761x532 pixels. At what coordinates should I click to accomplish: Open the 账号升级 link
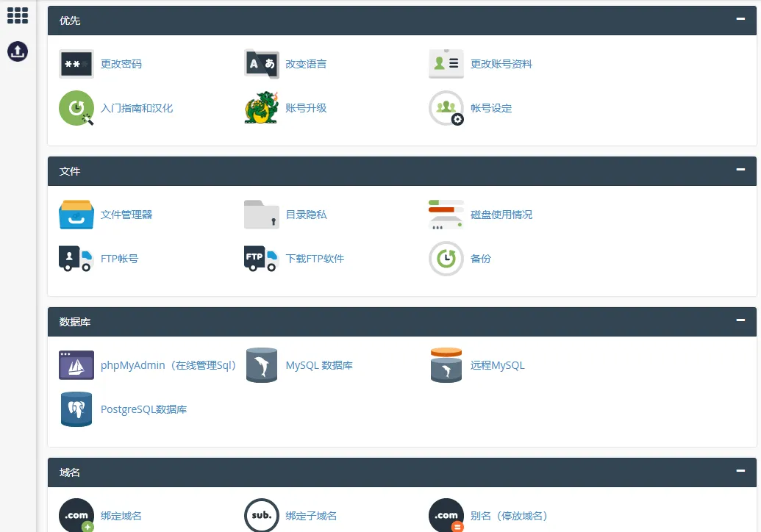click(307, 108)
